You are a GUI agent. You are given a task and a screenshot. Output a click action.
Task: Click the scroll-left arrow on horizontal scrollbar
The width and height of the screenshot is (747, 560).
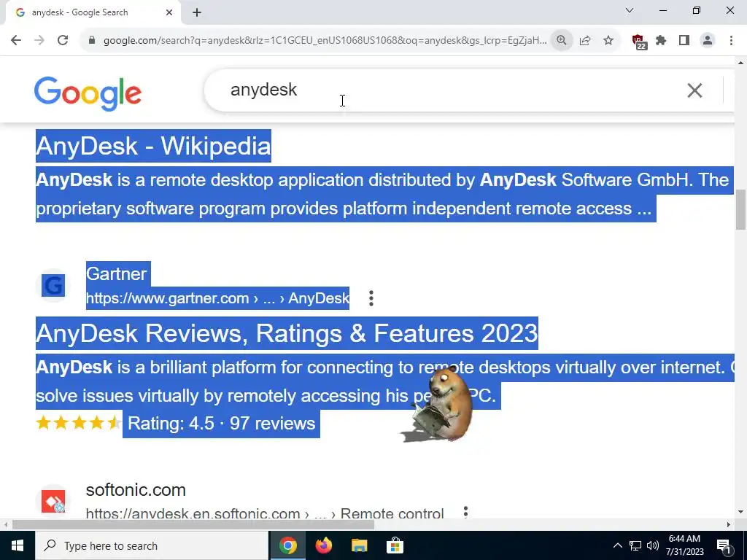point(5,525)
